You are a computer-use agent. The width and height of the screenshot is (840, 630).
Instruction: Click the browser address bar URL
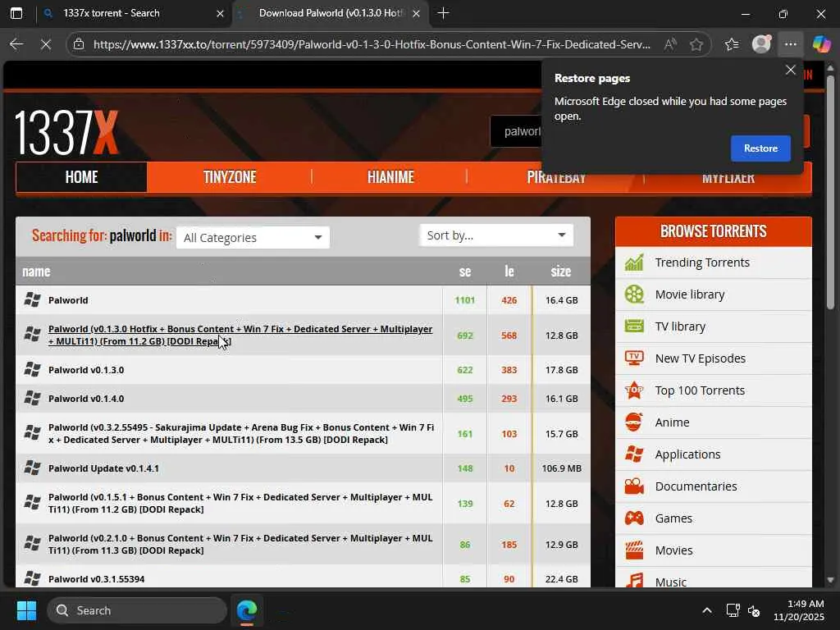372,44
